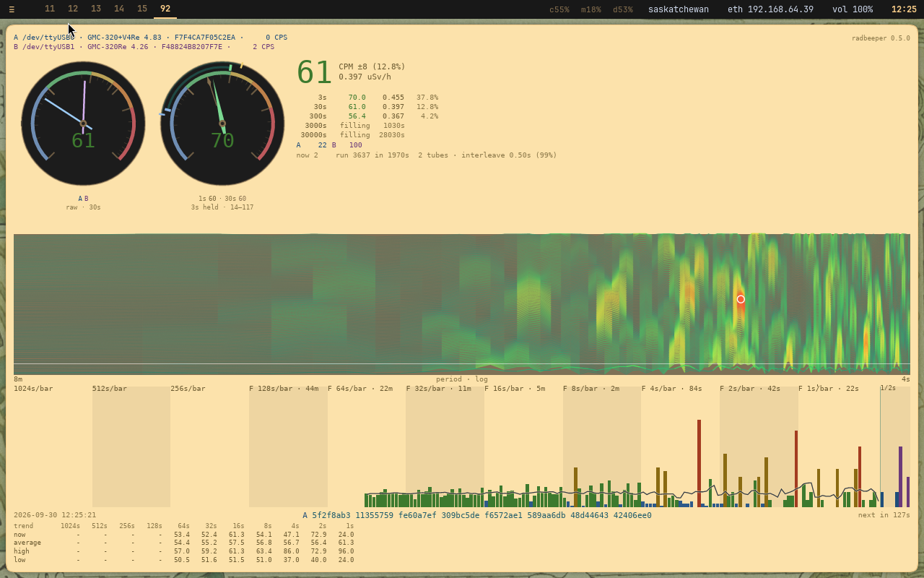The width and height of the screenshot is (924, 578).
Task: Click the '1s/bar · 22s' column header
Action: coord(829,389)
